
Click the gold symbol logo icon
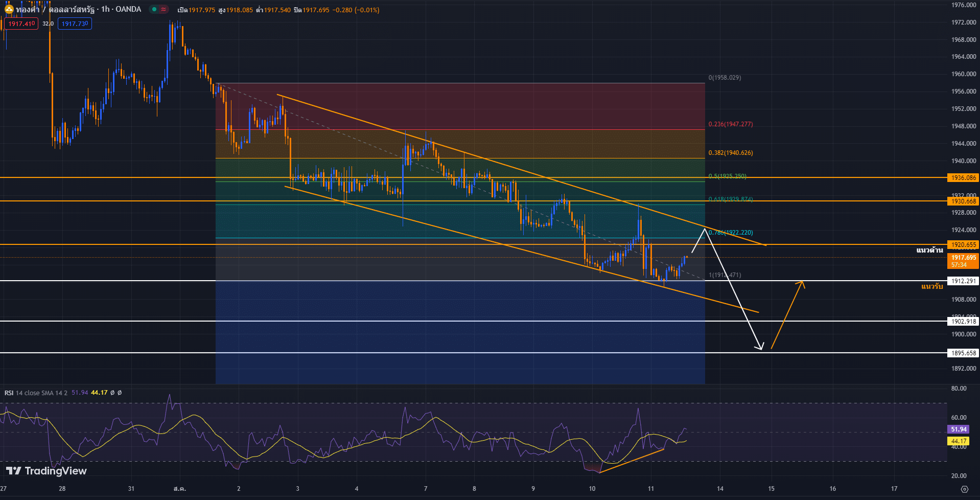9,9
